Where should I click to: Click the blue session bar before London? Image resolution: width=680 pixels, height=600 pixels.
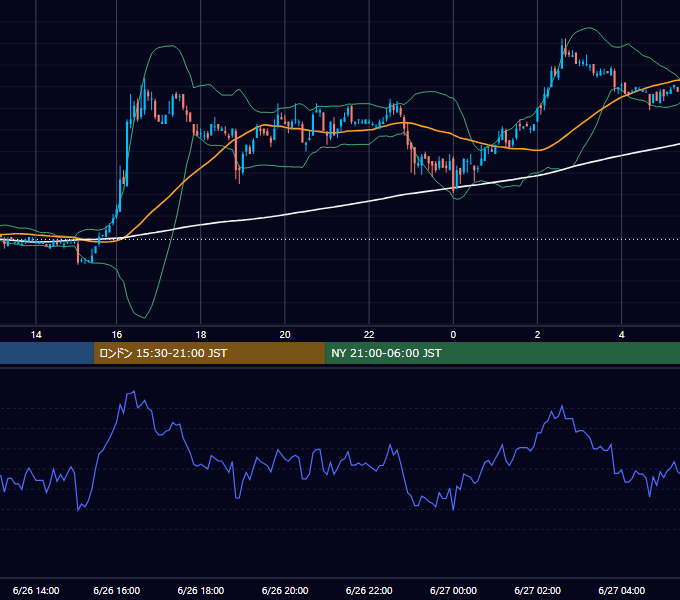[47, 353]
